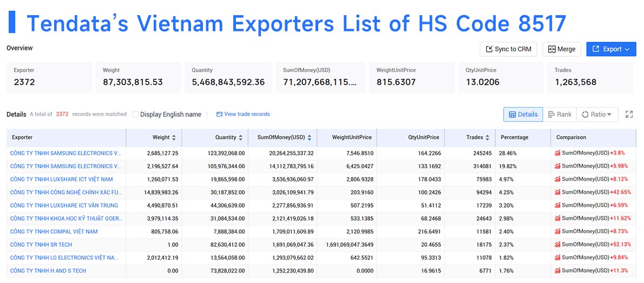
Task: Click the Quantity 5,468,843,592.36 summary card
Action: (x=228, y=77)
